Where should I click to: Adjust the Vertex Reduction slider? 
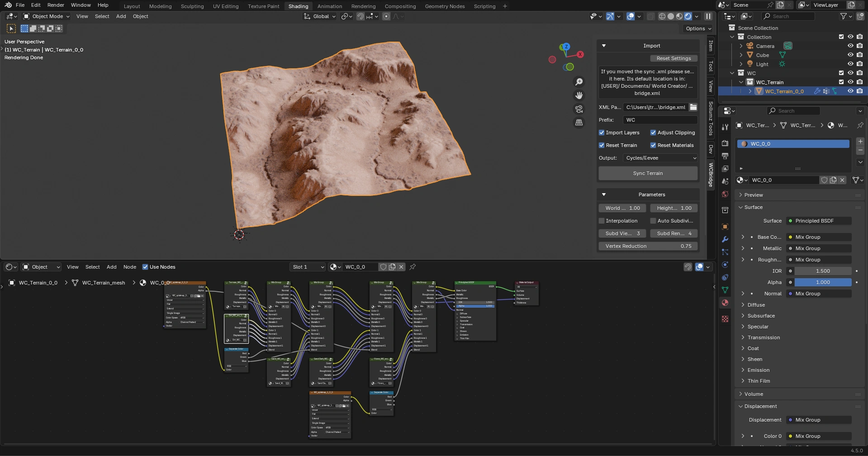coord(648,246)
